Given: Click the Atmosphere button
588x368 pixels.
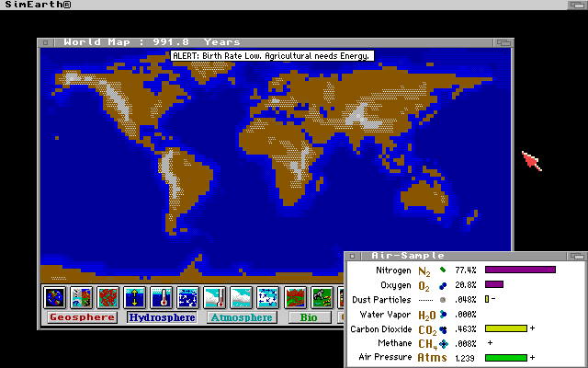Looking at the screenshot, I should [x=242, y=317].
